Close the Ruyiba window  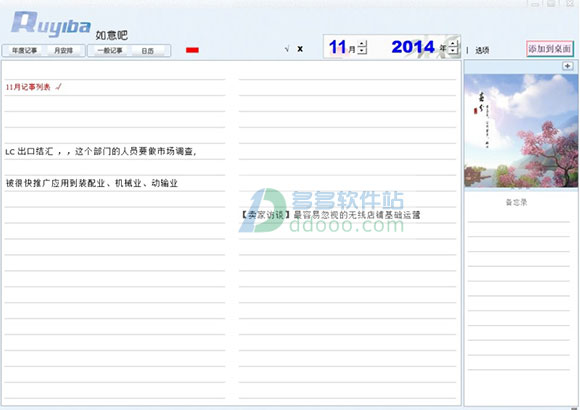click(569, 3)
